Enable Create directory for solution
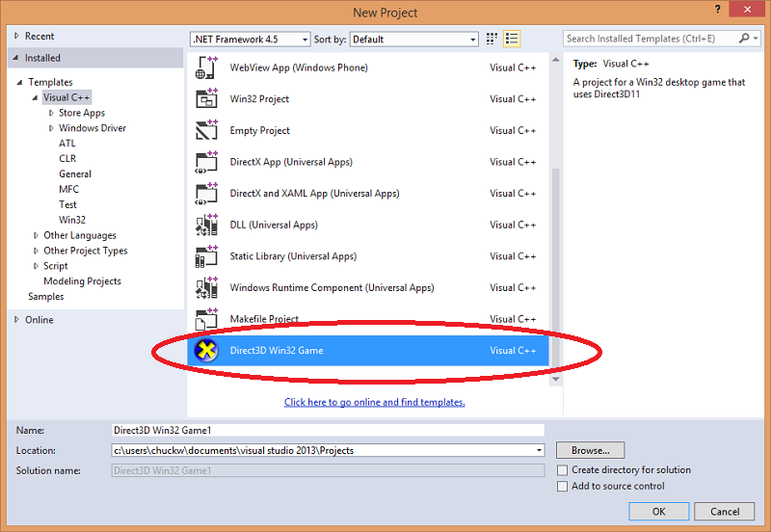Screen dimensions: 771x532 pos(562,470)
